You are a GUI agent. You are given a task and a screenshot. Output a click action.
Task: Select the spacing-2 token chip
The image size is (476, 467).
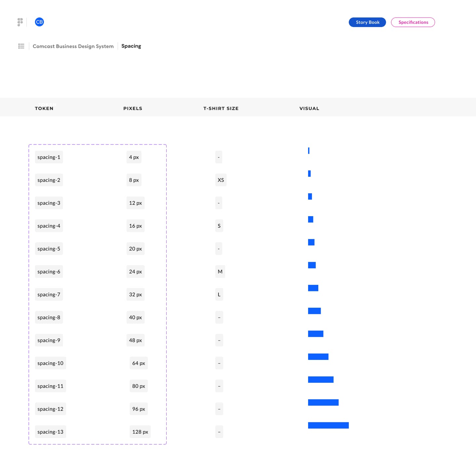(x=49, y=180)
